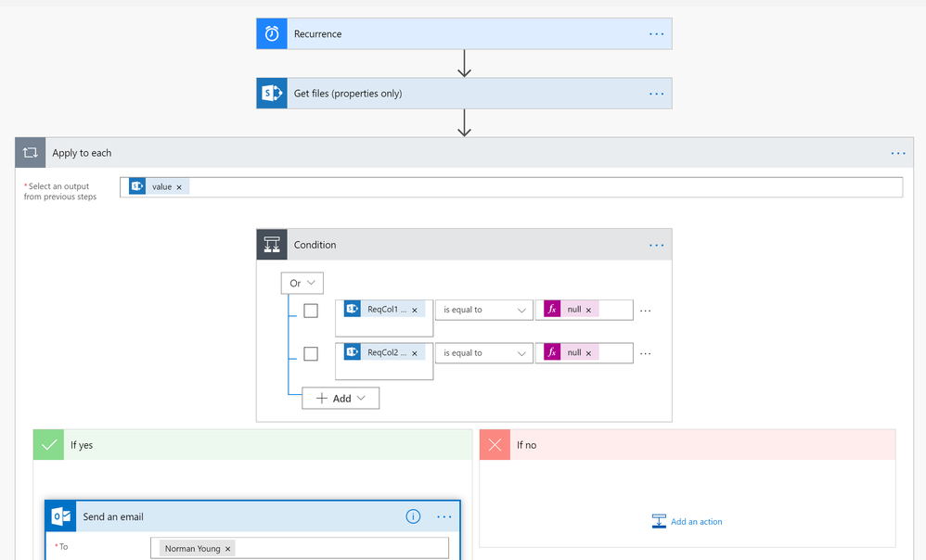Open the Condition step ellipsis menu
This screenshot has height=560, width=926.
pyautogui.click(x=656, y=246)
